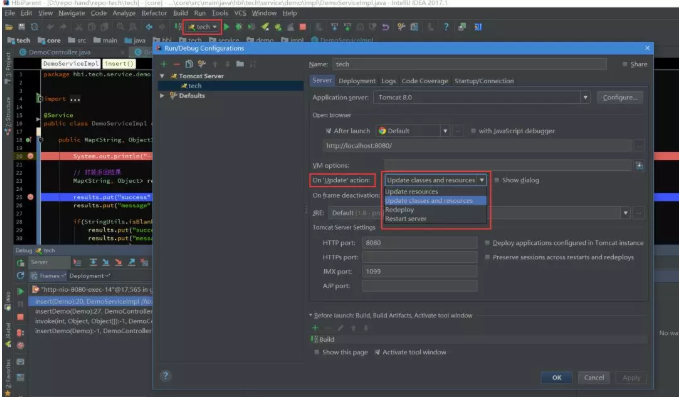The height and width of the screenshot is (400, 683).
Task: Click the blue Step Into debugger icon
Action: pyautogui.click(x=105, y=262)
